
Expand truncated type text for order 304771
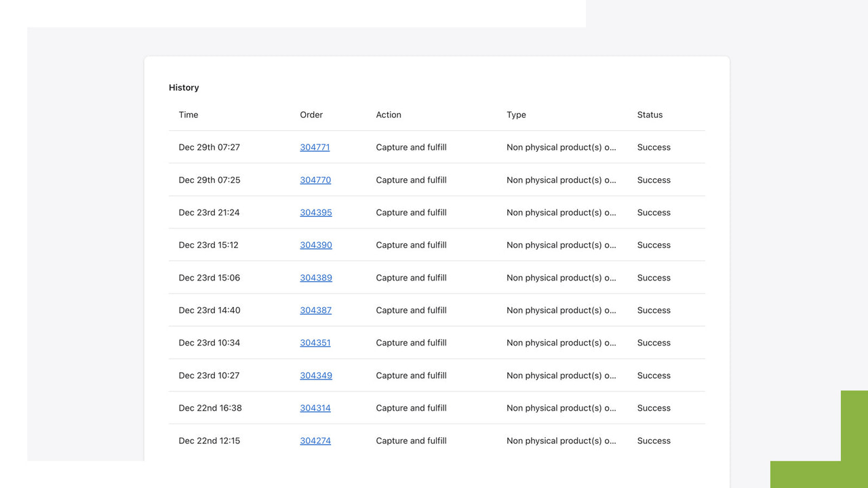point(561,147)
